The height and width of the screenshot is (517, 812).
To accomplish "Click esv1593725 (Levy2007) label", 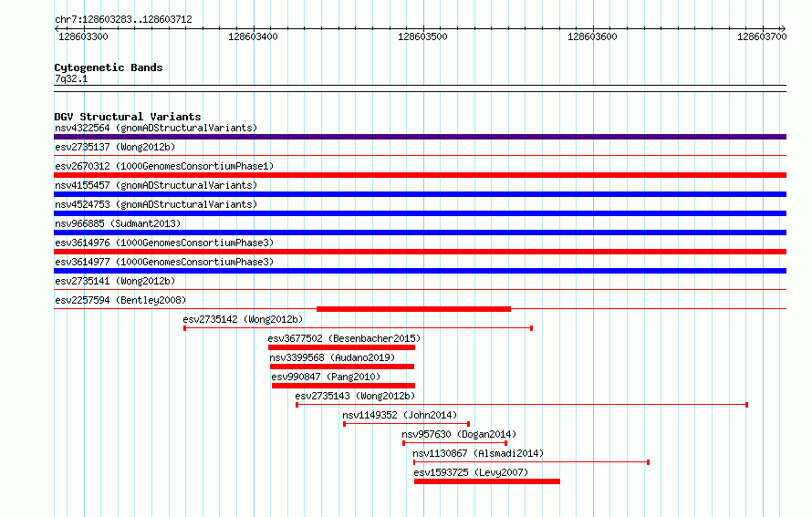I will tap(471, 472).
